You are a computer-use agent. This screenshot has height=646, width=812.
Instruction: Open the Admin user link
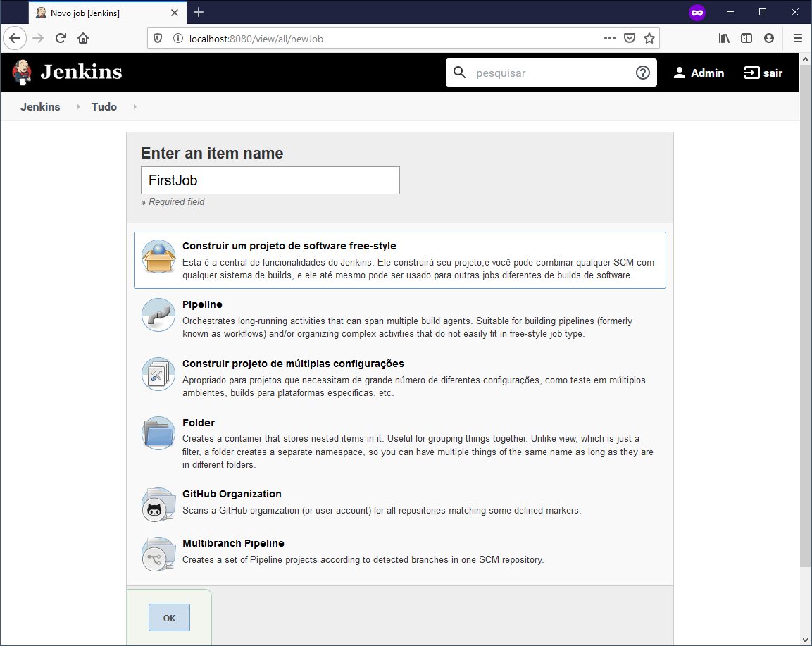click(699, 73)
